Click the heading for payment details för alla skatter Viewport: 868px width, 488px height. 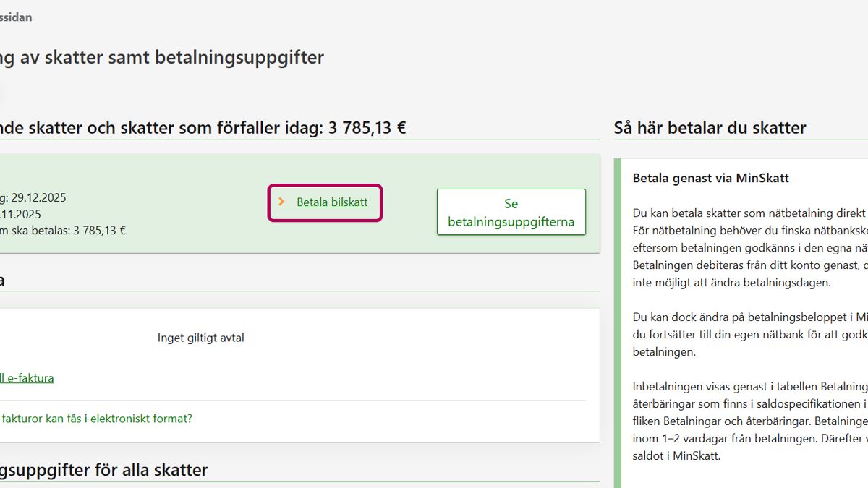click(103, 470)
